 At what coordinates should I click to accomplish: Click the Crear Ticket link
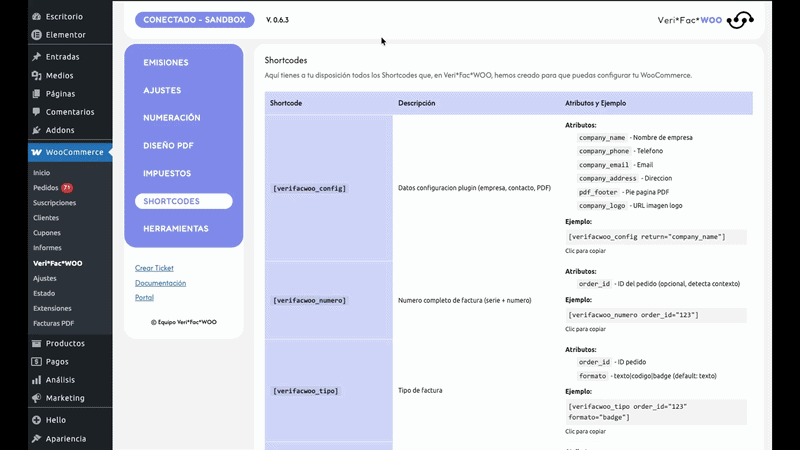tap(154, 268)
